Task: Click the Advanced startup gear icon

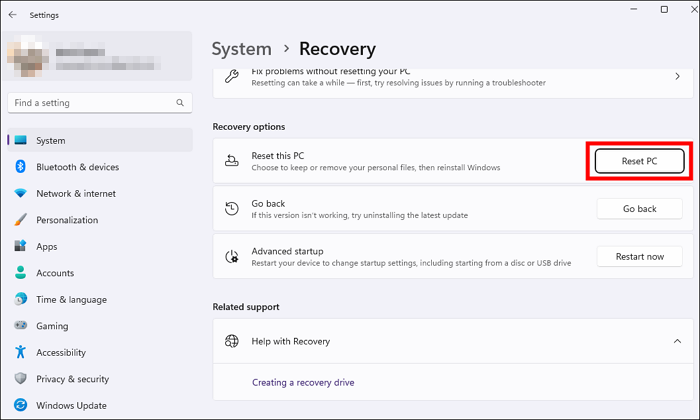Action: point(231,257)
